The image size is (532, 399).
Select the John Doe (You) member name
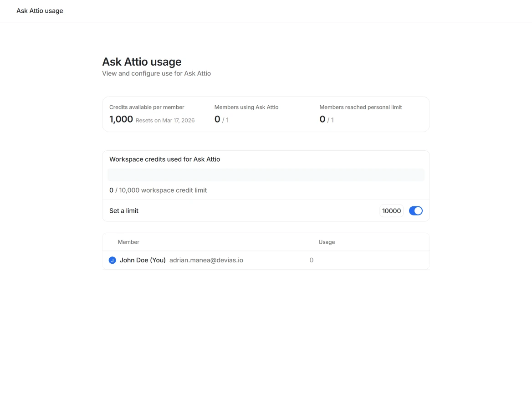(x=143, y=261)
